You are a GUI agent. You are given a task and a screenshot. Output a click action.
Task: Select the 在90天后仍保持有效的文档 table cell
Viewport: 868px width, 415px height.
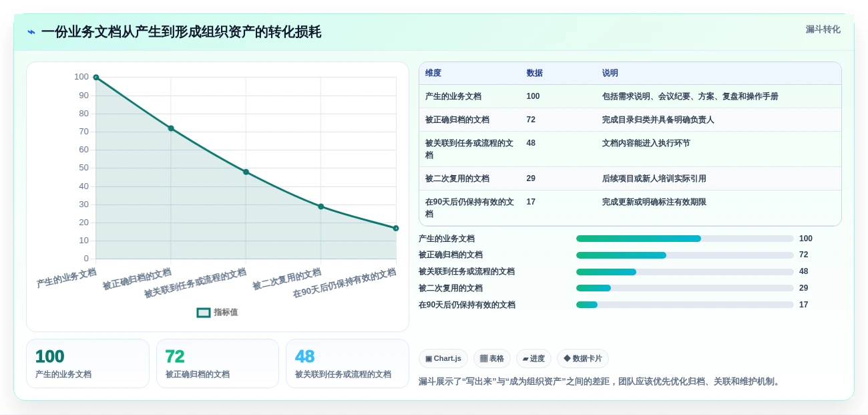(469, 208)
